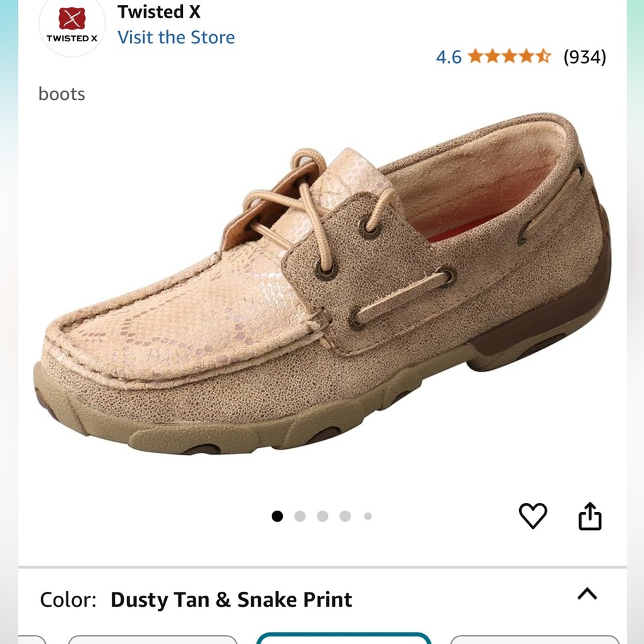Click the 4.6 rating number

tap(449, 57)
